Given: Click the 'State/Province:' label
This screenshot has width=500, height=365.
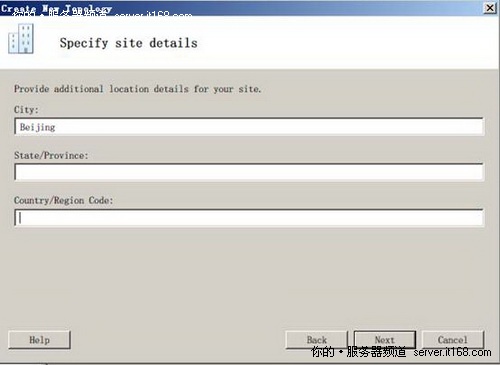Looking at the screenshot, I should (51, 155).
